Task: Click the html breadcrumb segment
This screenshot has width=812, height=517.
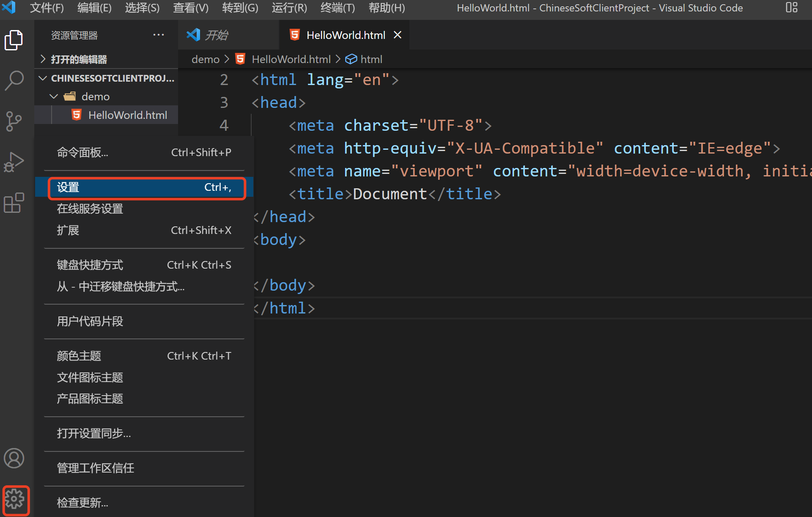Action: pos(371,59)
